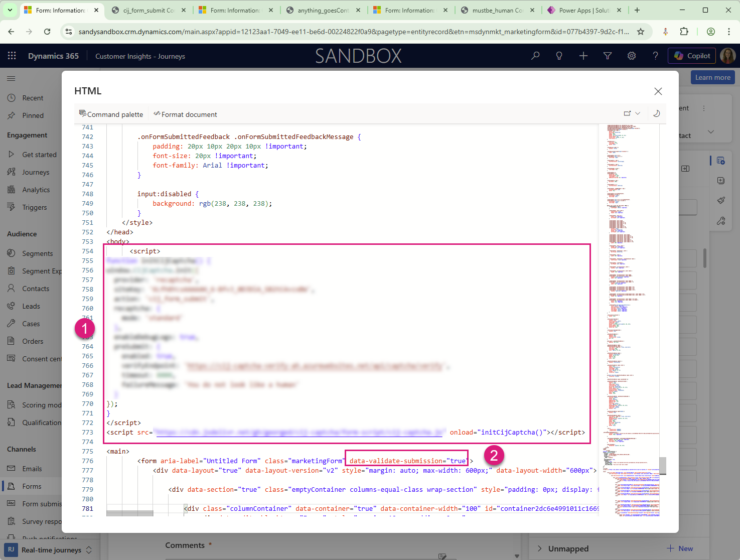740x560 pixels.
Task: Open the advanced filter funnel icon
Action: click(608, 56)
